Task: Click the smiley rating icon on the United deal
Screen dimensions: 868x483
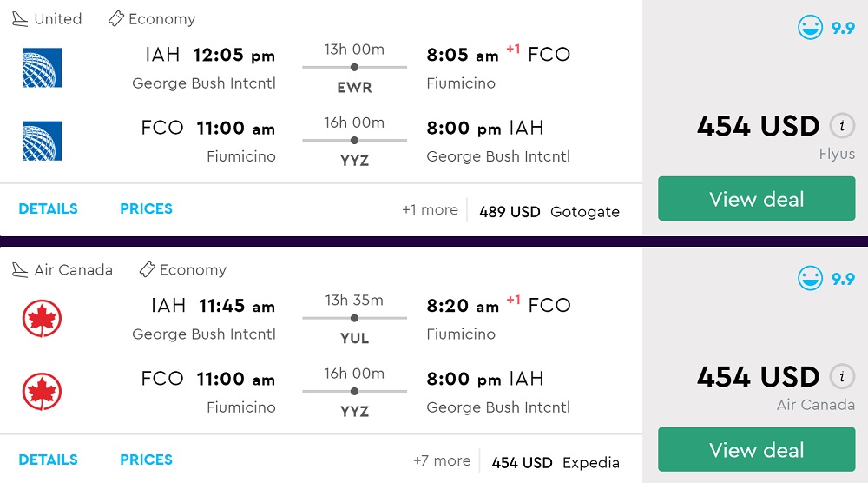Action: (x=810, y=28)
